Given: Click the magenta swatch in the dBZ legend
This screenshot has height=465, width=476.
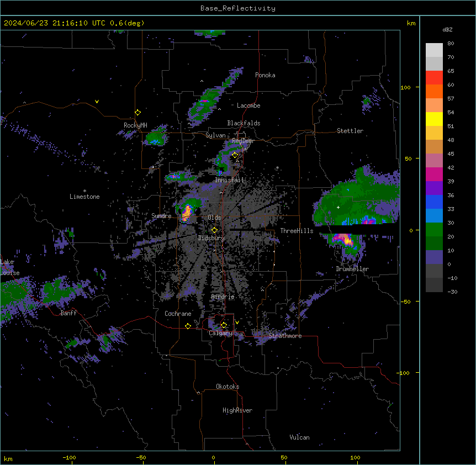Looking at the screenshot, I should [434, 174].
